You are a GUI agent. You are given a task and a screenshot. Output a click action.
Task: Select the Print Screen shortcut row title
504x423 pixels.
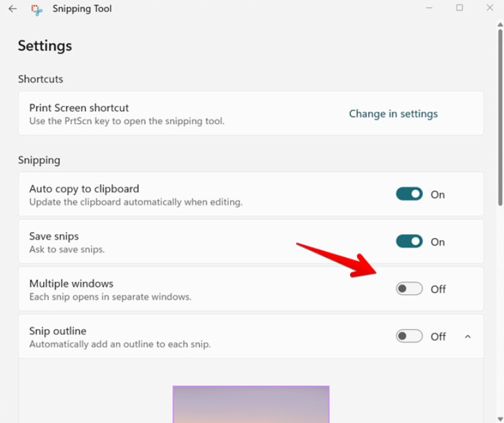(x=79, y=108)
